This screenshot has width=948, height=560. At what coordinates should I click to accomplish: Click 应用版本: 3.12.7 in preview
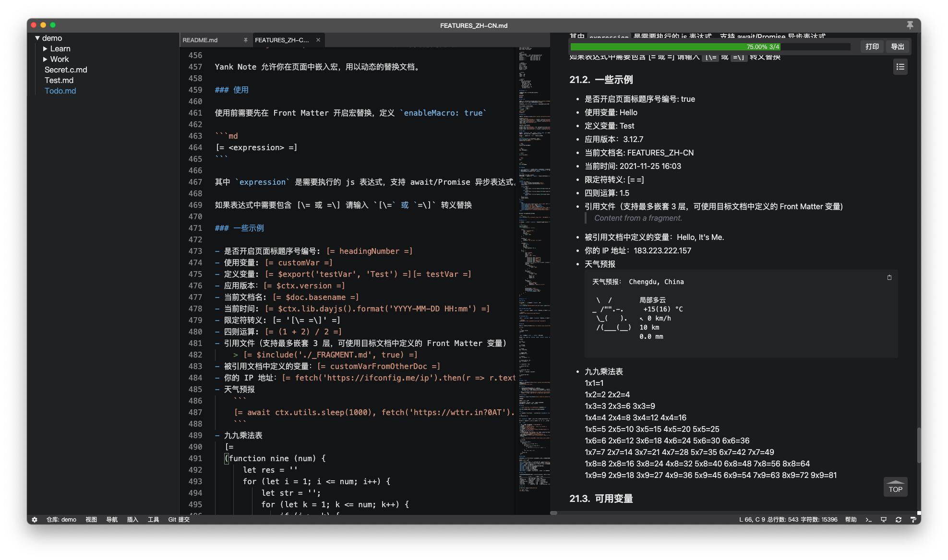614,139
